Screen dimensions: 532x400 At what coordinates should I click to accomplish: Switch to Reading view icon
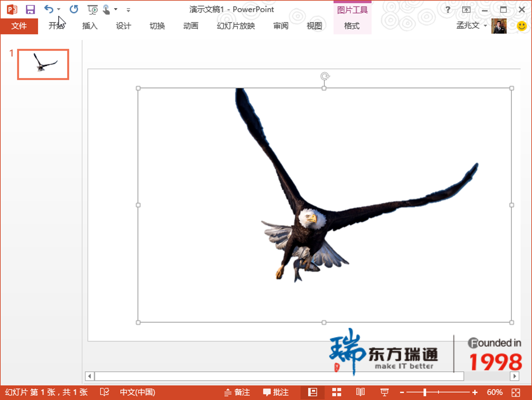click(360, 392)
